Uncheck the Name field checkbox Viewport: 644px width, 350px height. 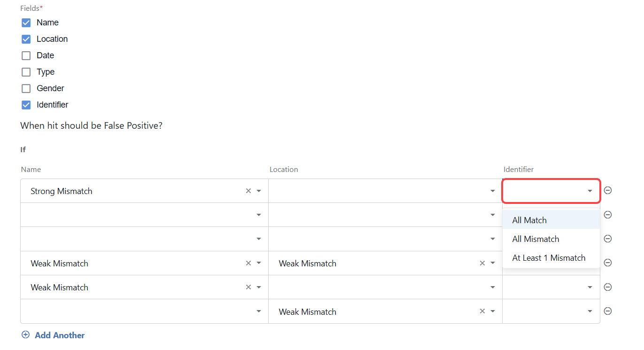(x=26, y=23)
